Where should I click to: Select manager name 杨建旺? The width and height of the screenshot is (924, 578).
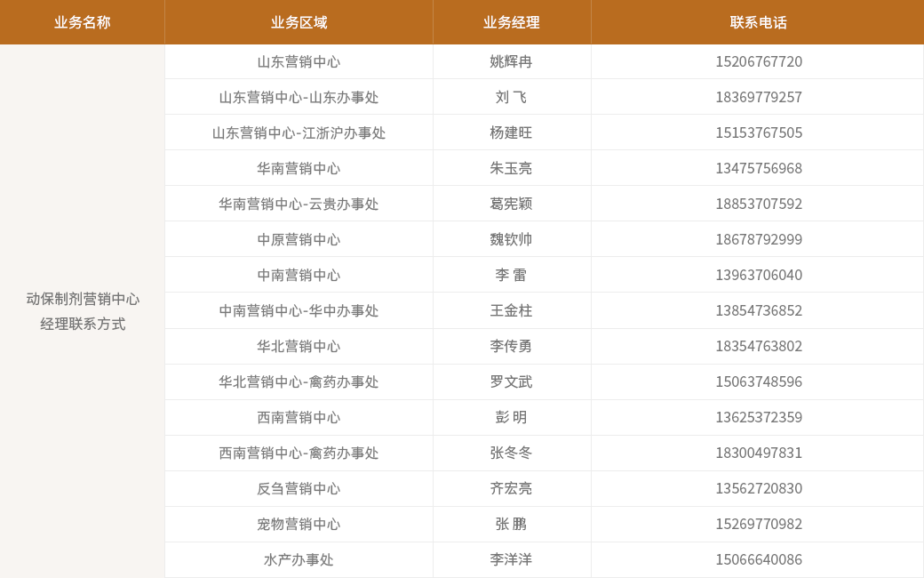click(x=511, y=132)
